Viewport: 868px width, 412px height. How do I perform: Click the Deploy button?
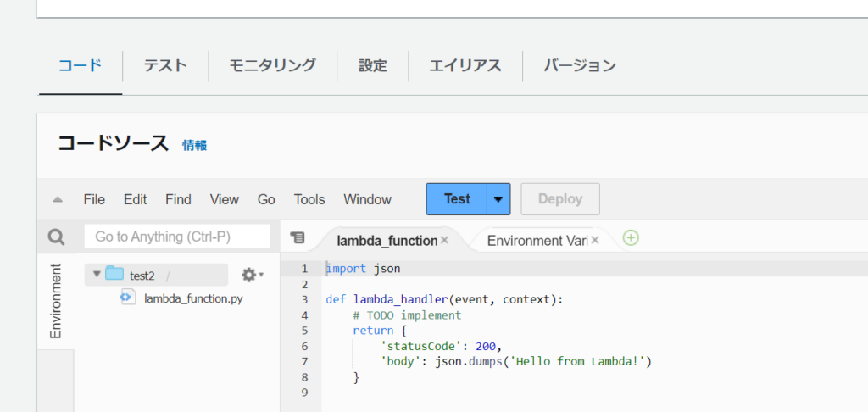coord(560,199)
